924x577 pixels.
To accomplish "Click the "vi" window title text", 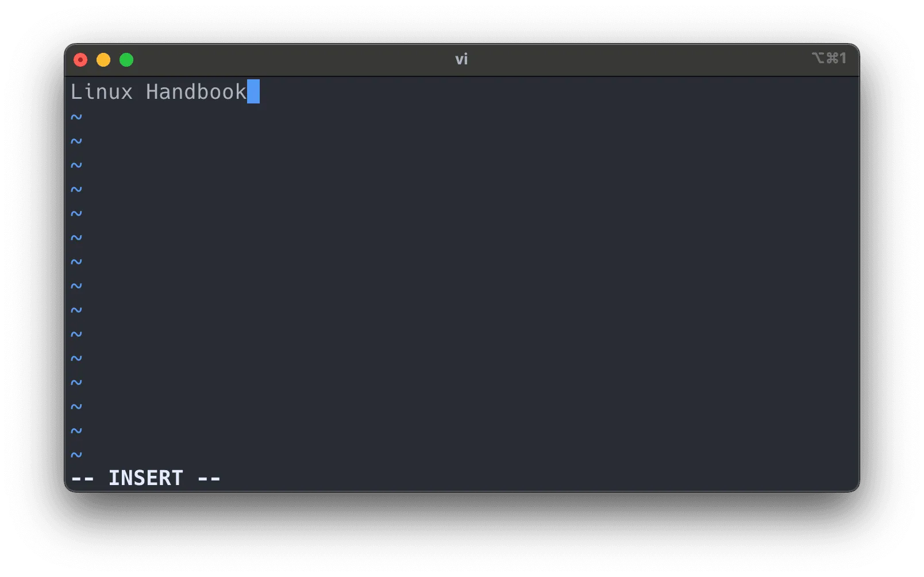I will point(461,59).
